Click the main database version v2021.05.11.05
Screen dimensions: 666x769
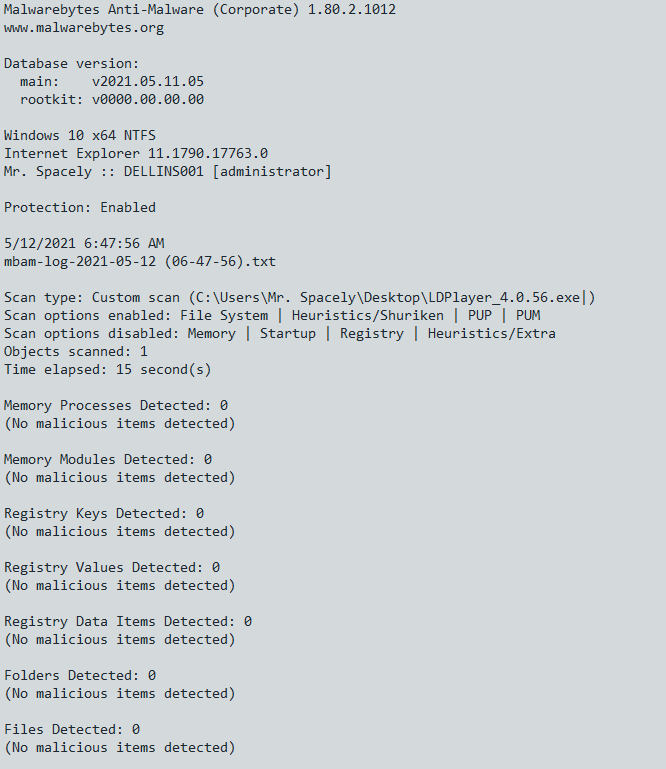click(x=148, y=81)
